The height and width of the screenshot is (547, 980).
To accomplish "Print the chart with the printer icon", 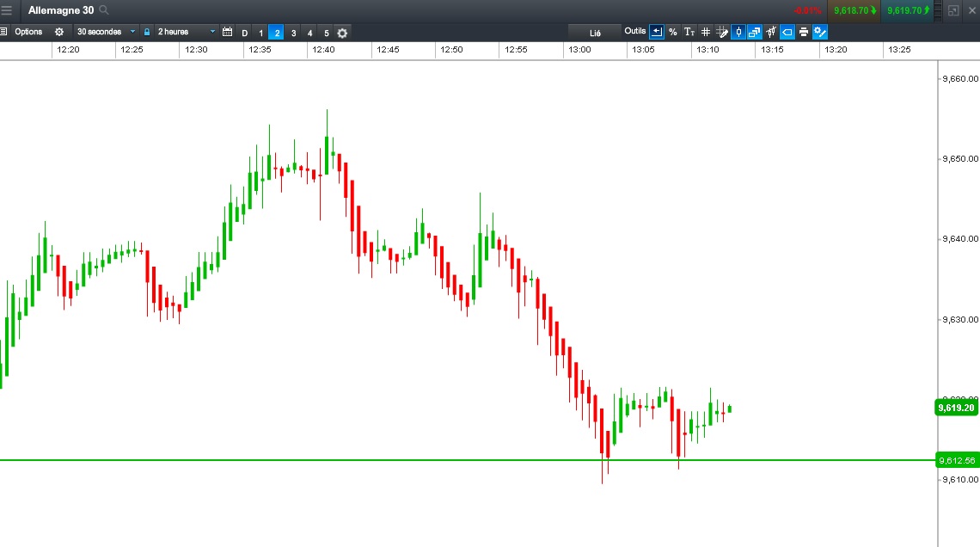I will pyautogui.click(x=803, y=32).
